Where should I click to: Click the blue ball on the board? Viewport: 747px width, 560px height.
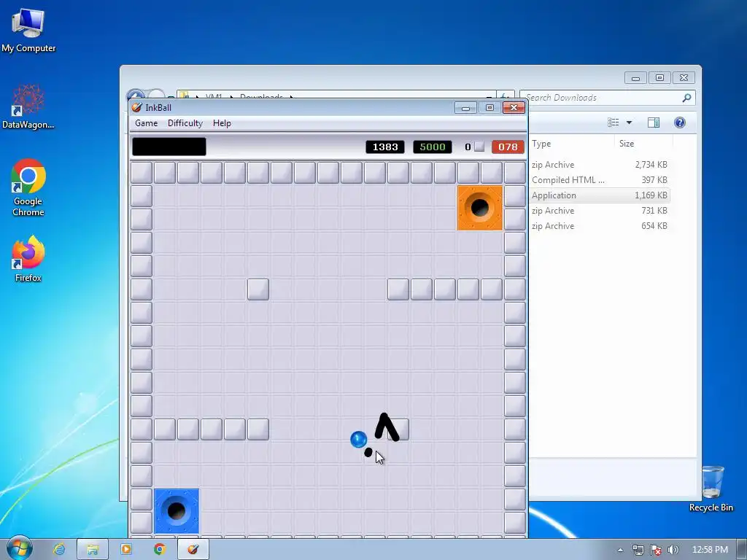(x=358, y=439)
